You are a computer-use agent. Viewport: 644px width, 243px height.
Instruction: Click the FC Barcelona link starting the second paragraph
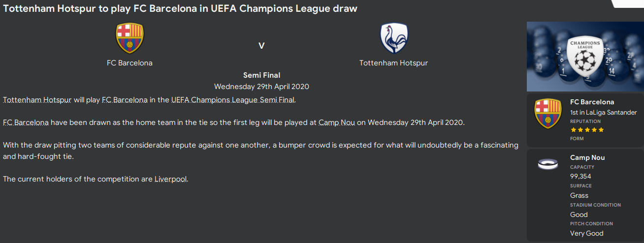coord(26,122)
